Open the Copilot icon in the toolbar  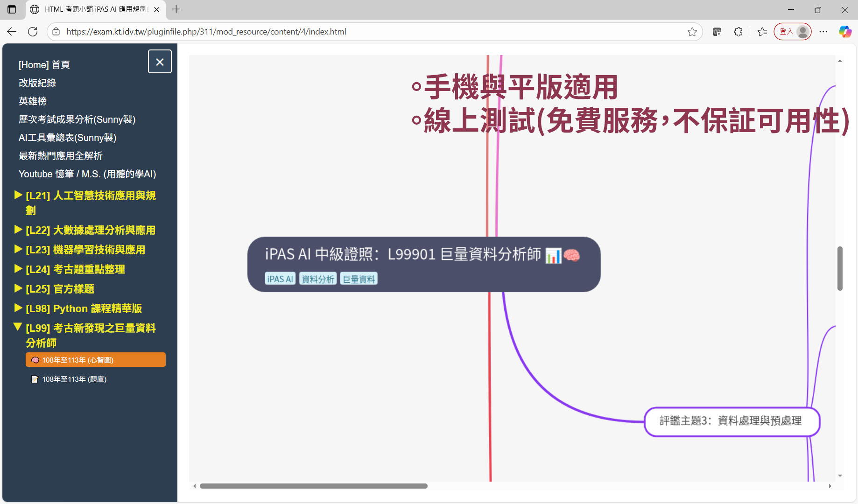[845, 32]
